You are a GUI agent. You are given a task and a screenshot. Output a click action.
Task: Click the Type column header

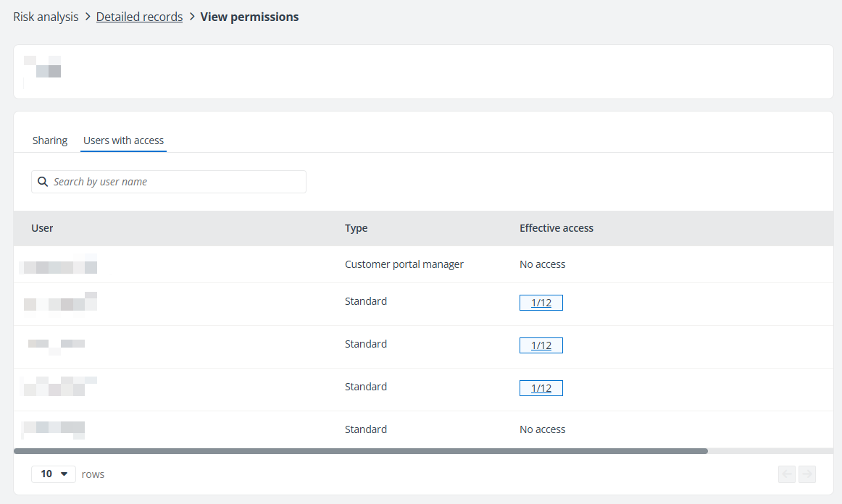pos(356,227)
